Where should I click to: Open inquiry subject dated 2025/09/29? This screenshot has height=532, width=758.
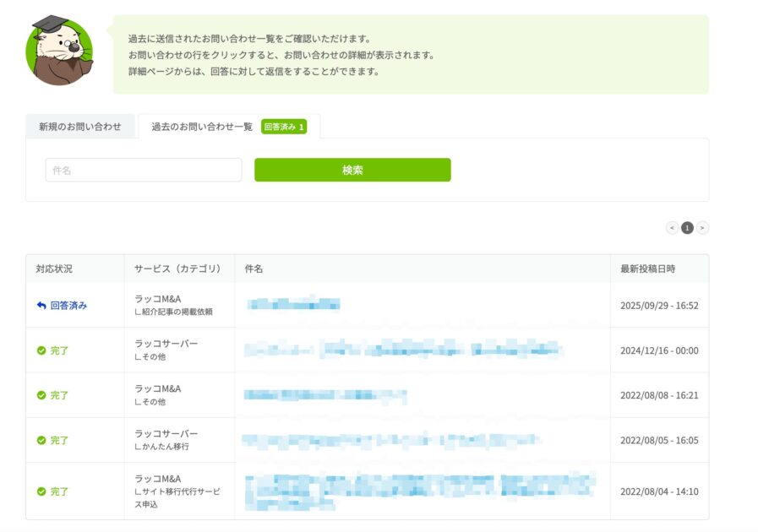(293, 305)
